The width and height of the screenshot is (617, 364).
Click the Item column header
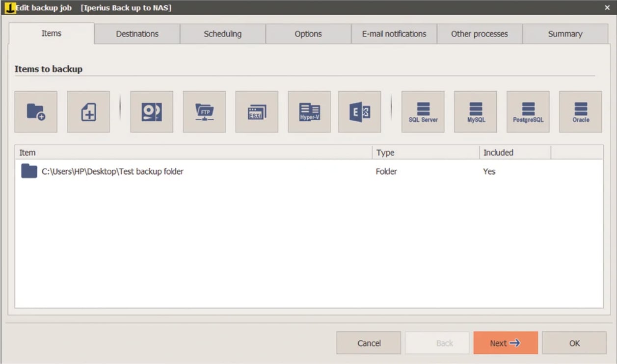(193, 153)
